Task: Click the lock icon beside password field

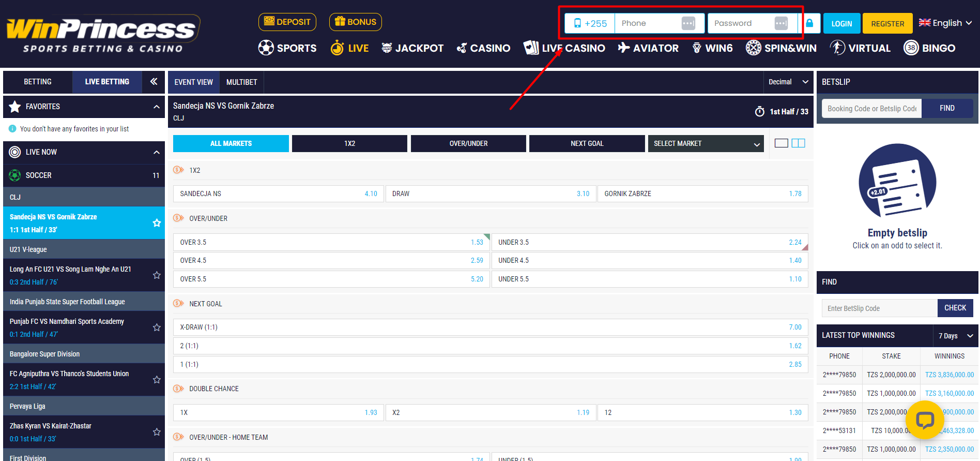Action: pos(809,23)
